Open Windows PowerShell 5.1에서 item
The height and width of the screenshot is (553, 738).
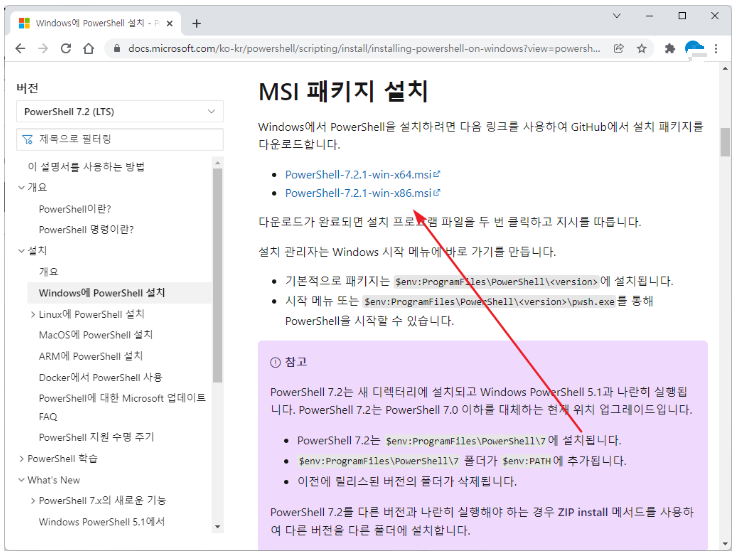[x=102, y=521]
